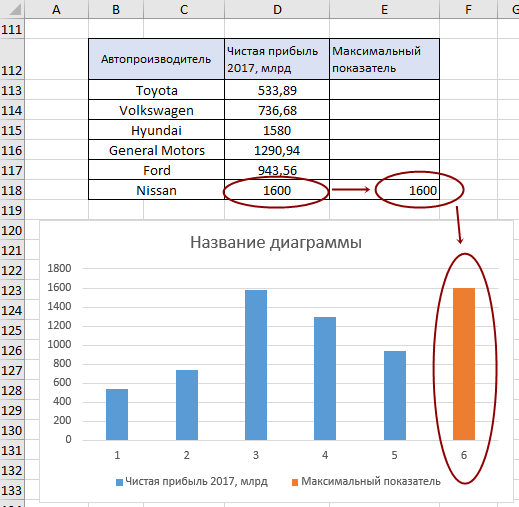Select column F header
This screenshot has height=507, width=519.
click(468, 9)
